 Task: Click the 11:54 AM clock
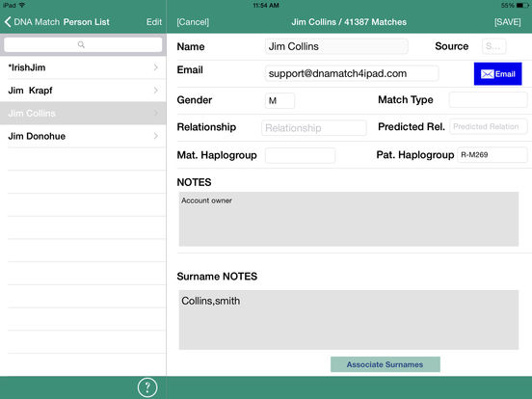(x=266, y=5)
